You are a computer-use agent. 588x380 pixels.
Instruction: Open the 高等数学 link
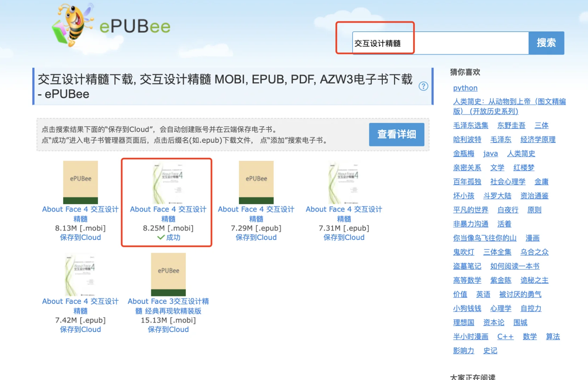(x=467, y=280)
